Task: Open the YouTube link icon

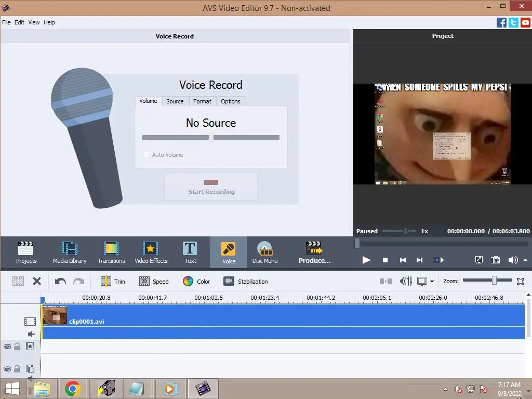Action: (525, 23)
